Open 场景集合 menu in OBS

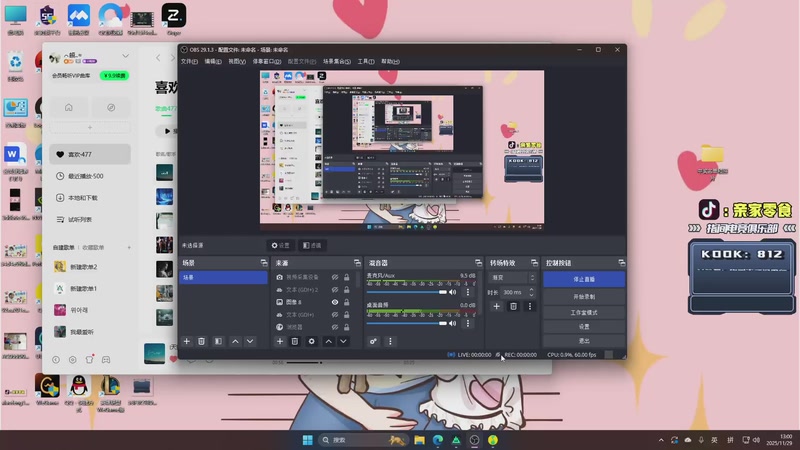(x=337, y=62)
